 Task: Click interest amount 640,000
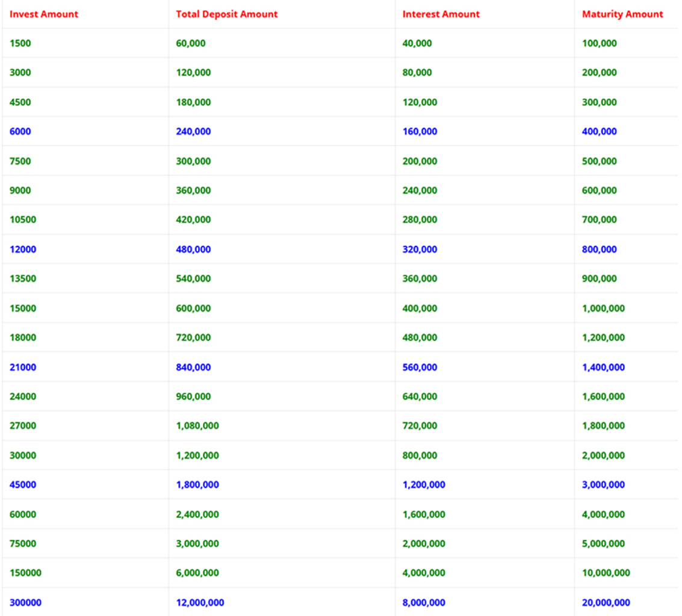click(420, 396)
